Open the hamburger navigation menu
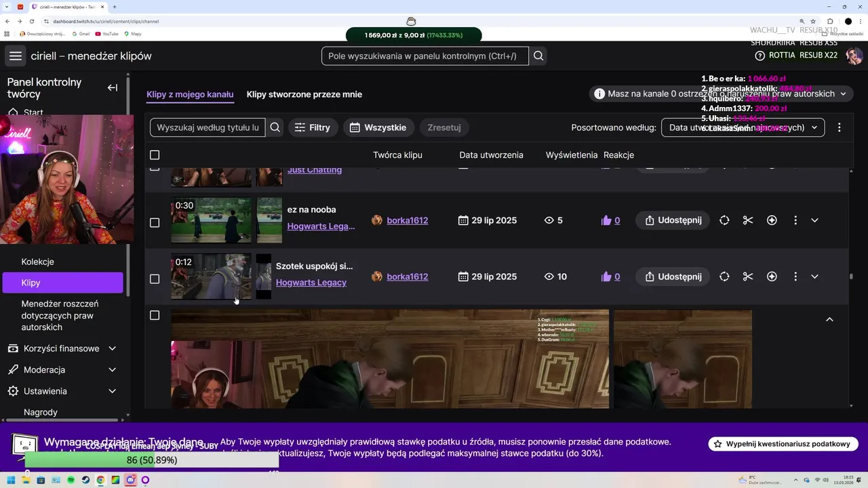The image size is (868, 488). [16, 56]
